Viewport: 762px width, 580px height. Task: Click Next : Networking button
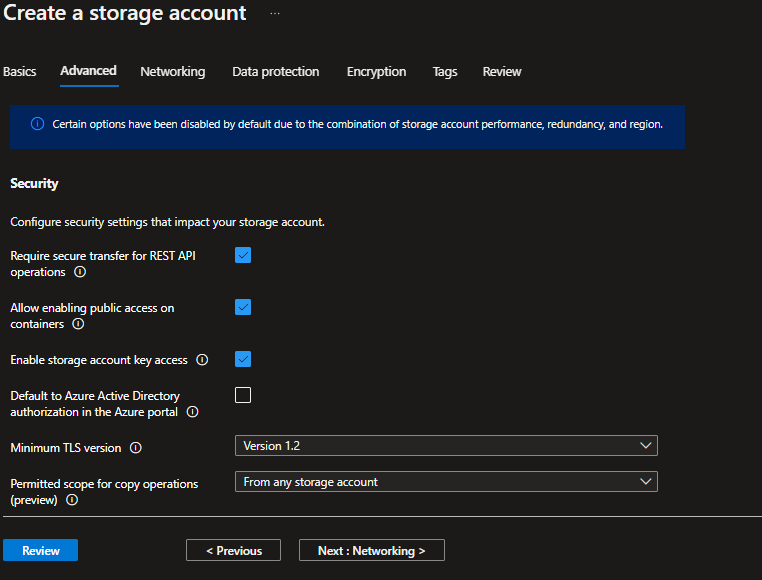click(371, 551)
